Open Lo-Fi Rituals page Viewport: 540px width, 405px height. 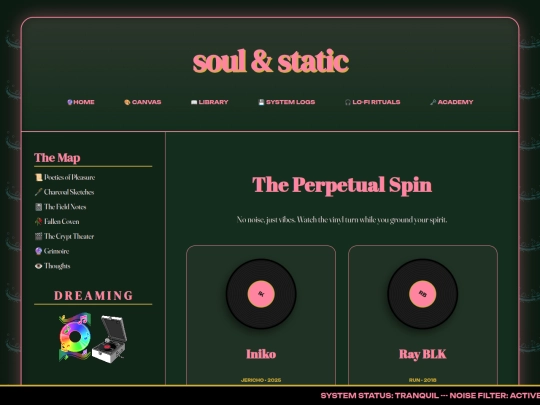click(x=372, y=102)
